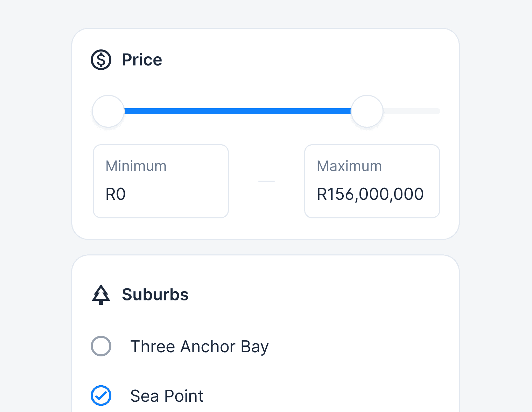The width and height of the screenshot is (532, 412).
Task: Click the Maximum field label
Action: [349, 166]
